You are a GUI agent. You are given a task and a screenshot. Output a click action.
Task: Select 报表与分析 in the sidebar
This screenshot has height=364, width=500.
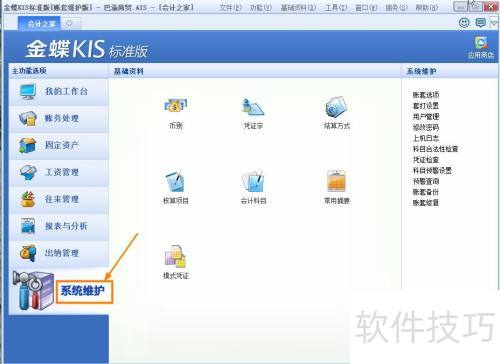coord(59,226)
